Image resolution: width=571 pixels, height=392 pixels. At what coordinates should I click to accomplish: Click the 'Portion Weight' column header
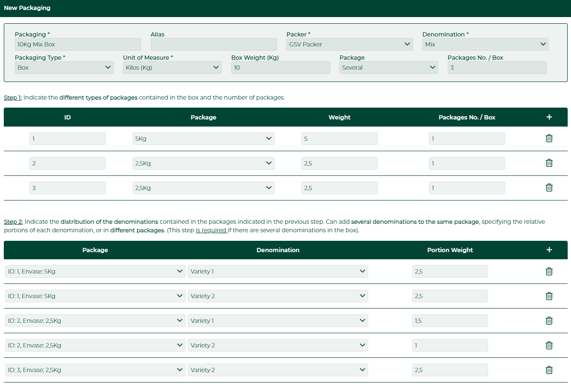coord(450,250)
